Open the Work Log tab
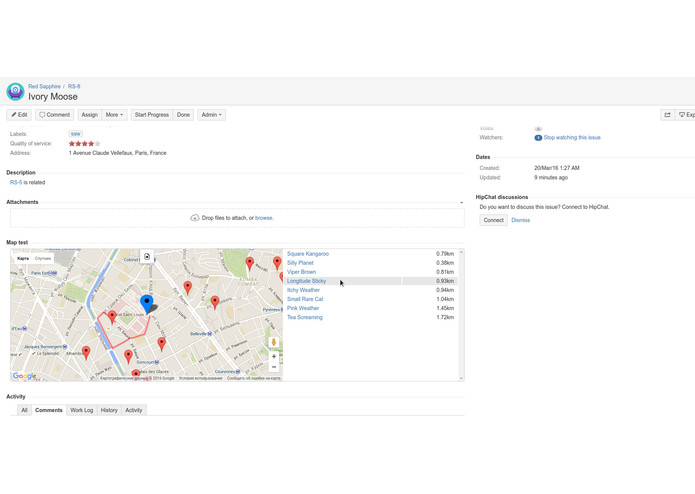Screen dimensions: 695x494 [82, 410]
